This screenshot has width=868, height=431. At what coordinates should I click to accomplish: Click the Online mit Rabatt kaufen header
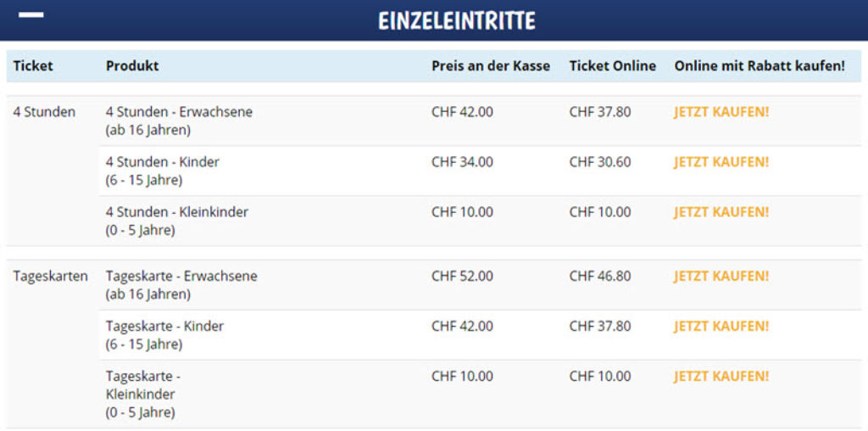(x=759, y=66)
